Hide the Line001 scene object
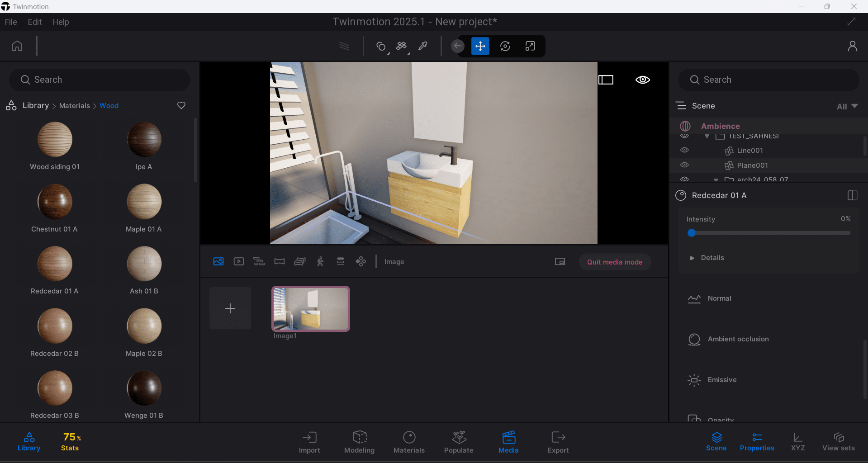The image size is (868, 463). click(x=684, y=150)
